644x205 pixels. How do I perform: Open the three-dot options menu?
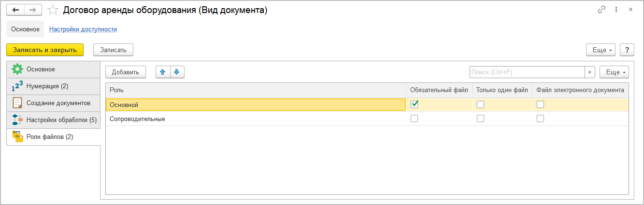[x=616, y=10]
